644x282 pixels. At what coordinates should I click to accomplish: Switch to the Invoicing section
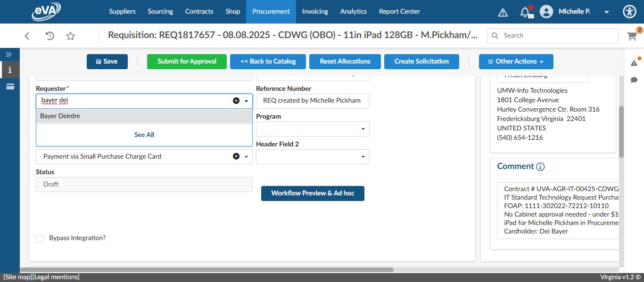314,11
